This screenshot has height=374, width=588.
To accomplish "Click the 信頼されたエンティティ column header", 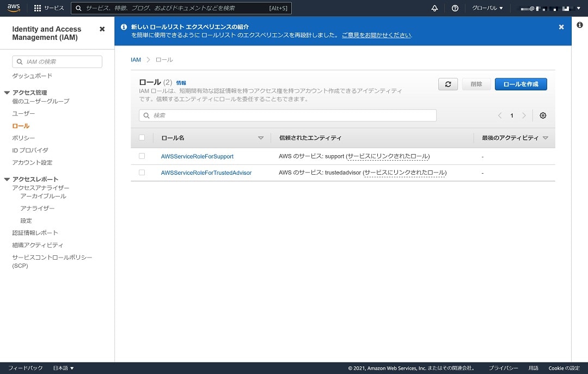I will (x=310, y=138).
